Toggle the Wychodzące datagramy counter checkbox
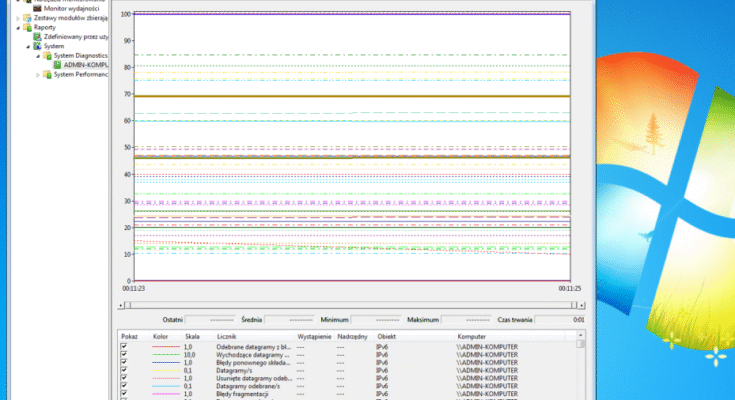 point(124,353)
